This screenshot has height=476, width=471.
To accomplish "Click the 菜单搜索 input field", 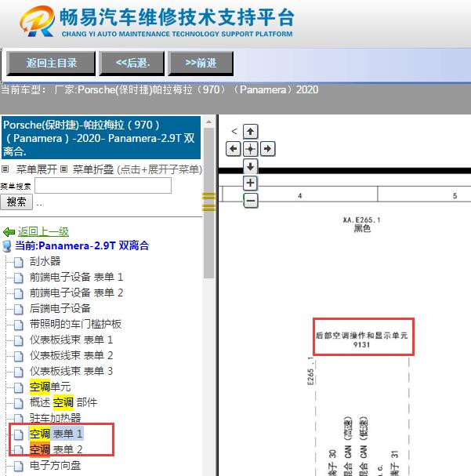I will pyautogui.click(x=103, y=186).
